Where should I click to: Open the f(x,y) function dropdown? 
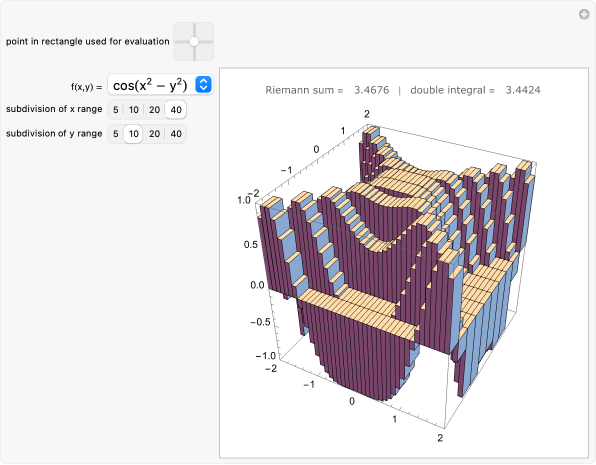tap(160, 85)
